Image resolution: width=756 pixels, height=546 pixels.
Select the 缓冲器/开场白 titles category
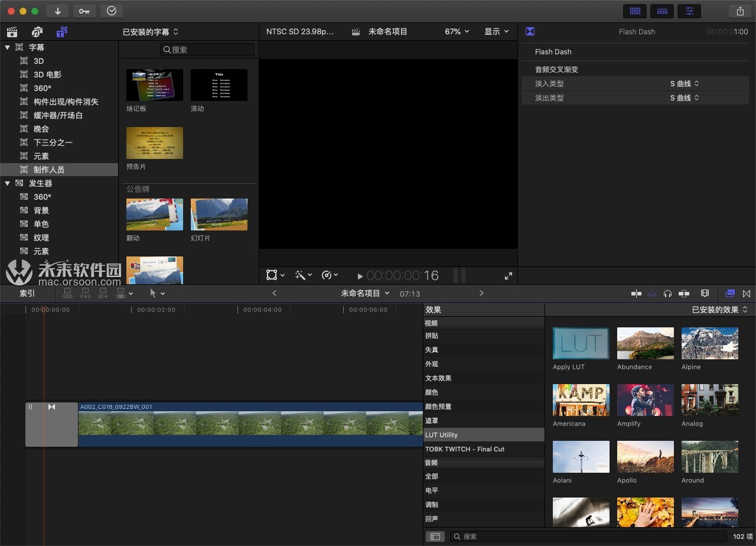[58, 115]
